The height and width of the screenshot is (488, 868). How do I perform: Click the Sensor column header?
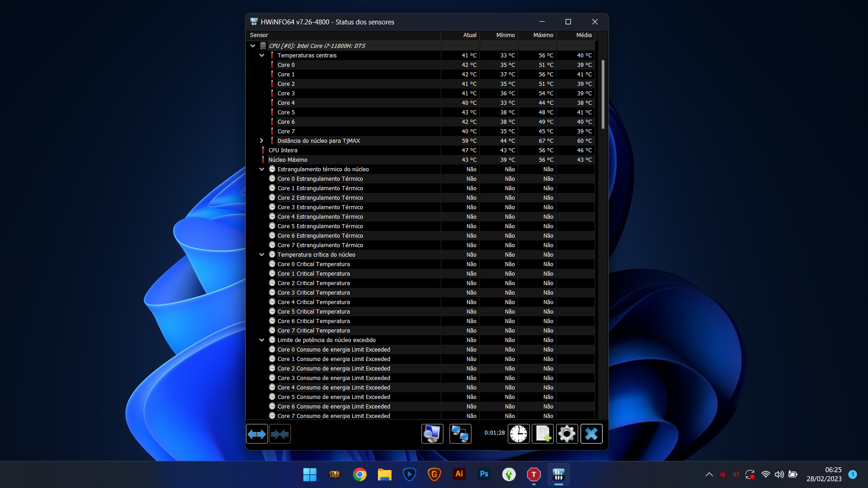344,35
